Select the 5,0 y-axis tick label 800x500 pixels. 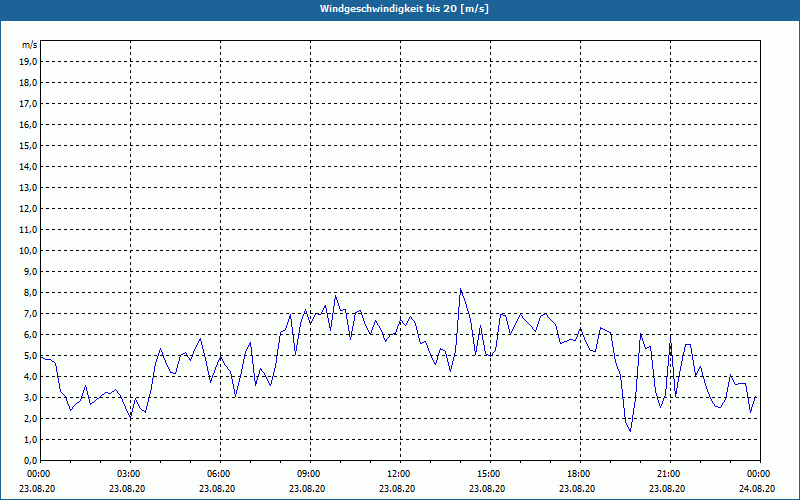tap(31, 356)
